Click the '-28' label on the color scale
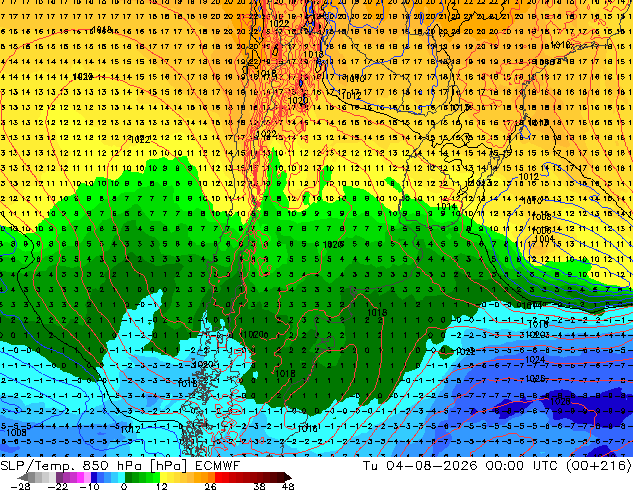634x490 pixels. click(20, 486)
